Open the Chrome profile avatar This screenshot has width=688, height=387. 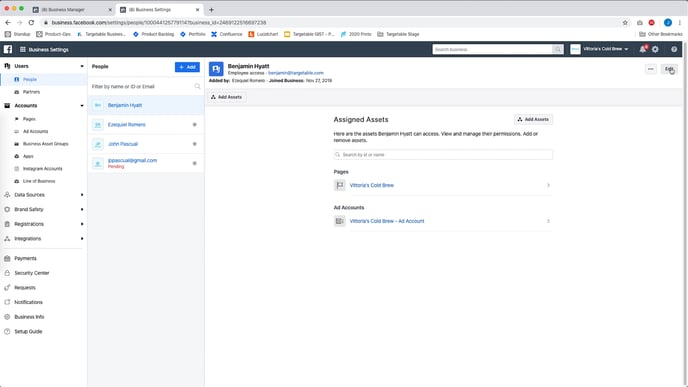click(668, 22)
